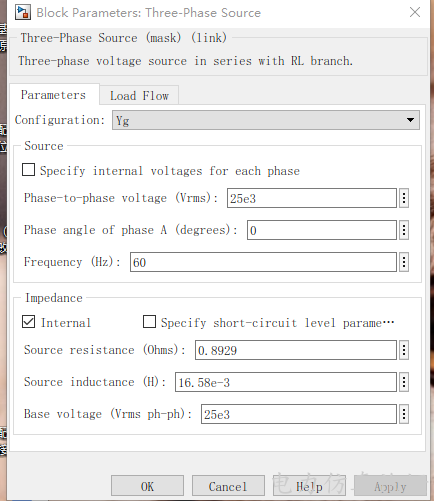Expand the Configuration dropdown showing Yg
The image size is (434, 501).
coord(266,120)
